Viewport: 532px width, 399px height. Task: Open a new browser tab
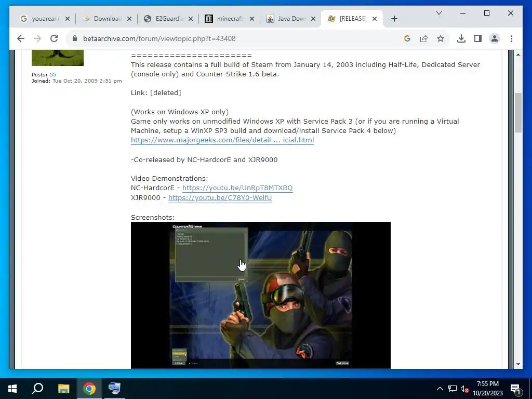(x=394, y=19)
